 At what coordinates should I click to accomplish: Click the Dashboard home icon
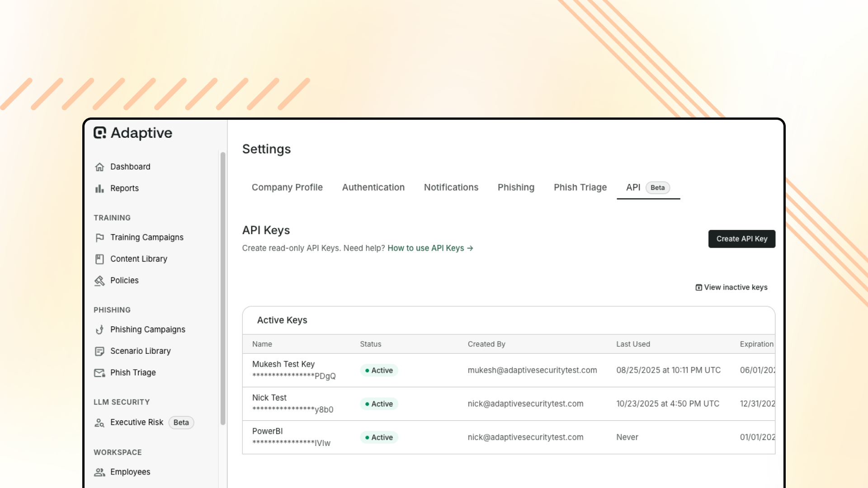(99, 167)
